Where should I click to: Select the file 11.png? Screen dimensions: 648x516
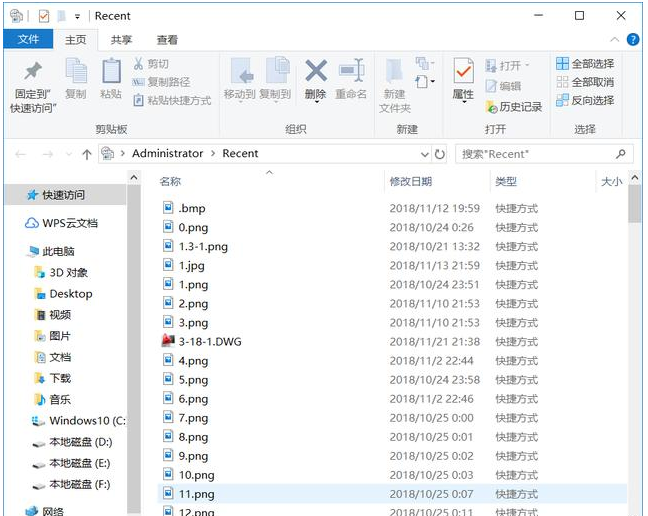[x=392, y=494]
